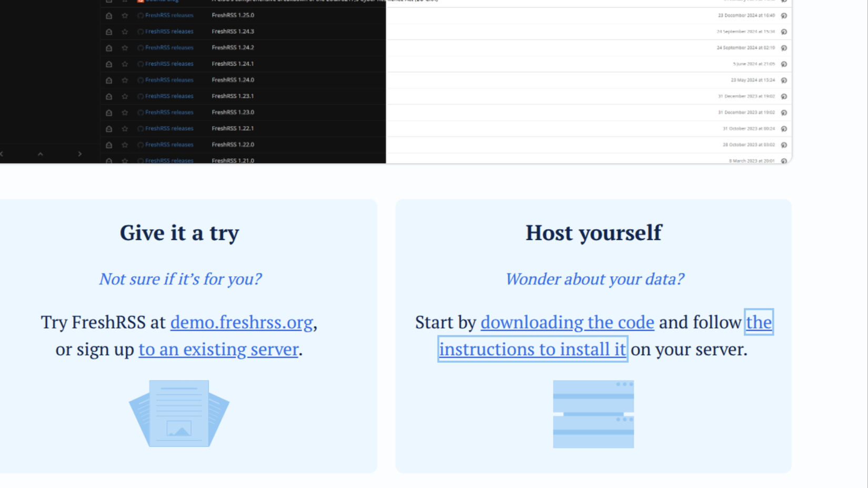
Task: Open external link icon for 28 October 2023 entry
Action: [x=784, y=145]
